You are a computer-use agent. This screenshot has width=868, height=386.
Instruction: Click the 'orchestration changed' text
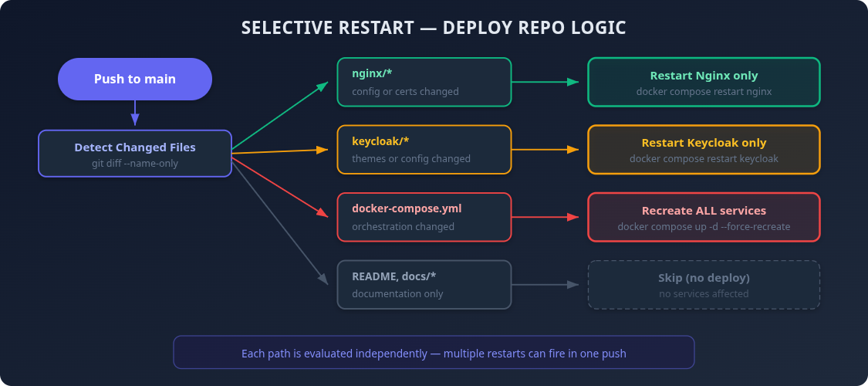(403, 226)
